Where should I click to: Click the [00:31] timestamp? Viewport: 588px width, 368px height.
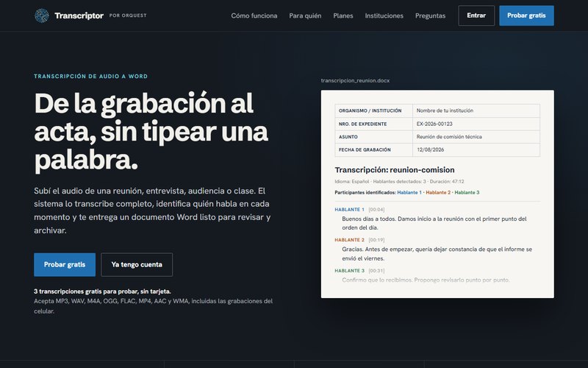pyautogui.click(x=376, y=270)
